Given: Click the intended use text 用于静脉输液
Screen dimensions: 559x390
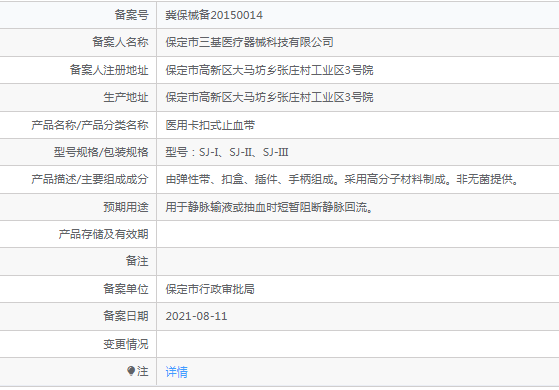Looking at the screenshot, I should pos(269,207).
